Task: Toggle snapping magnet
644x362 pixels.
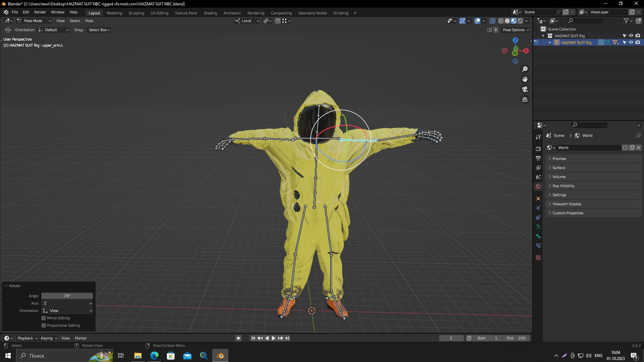Action: pyautogui.click(x=278, y=21)
